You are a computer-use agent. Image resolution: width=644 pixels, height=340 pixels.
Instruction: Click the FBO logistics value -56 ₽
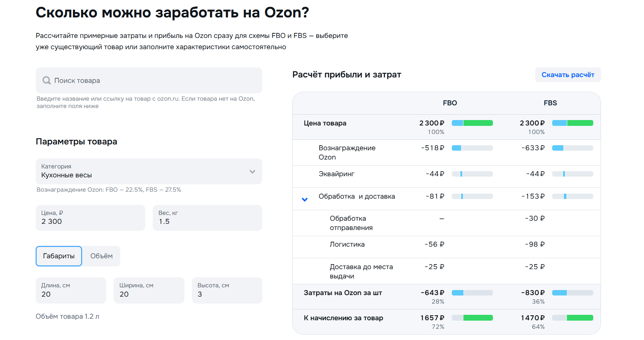(434, 244)
